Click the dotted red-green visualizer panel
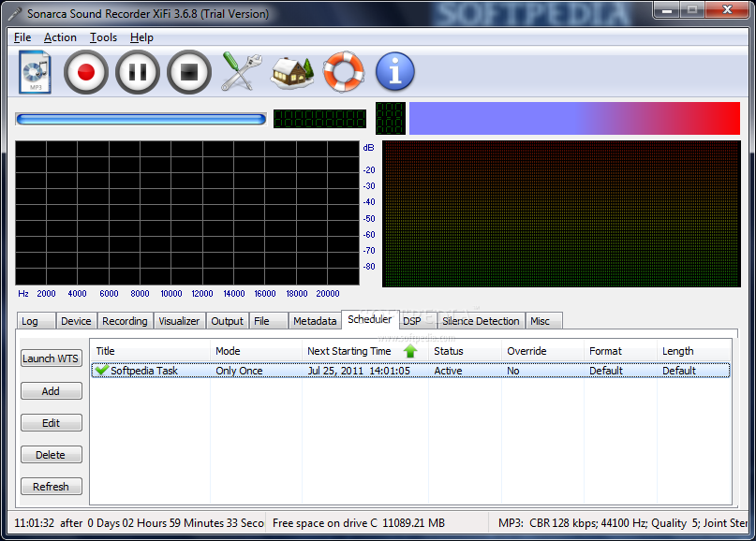This screenshot has height=541, width=756. click(561, 214)
